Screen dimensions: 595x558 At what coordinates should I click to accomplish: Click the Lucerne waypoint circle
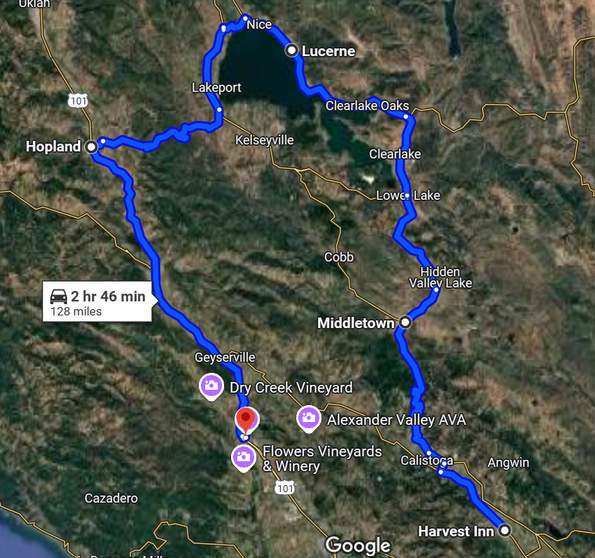click(292, 50)
